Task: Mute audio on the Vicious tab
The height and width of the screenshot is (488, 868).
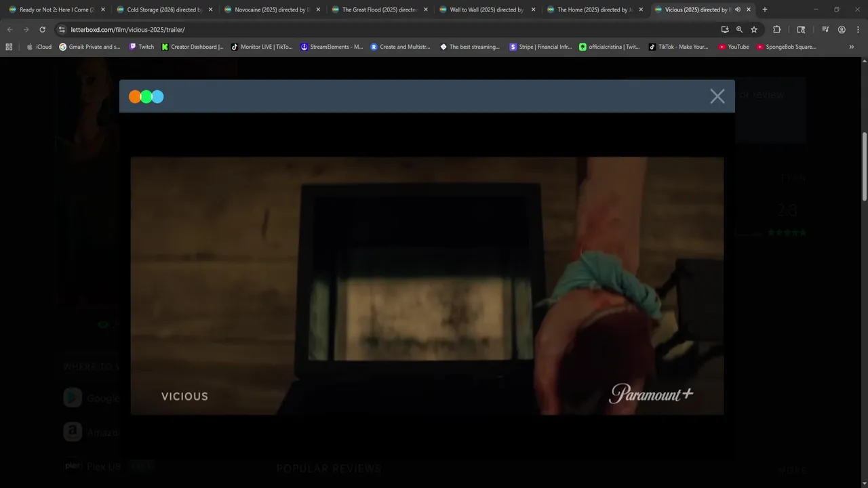Action: point(737,9)
